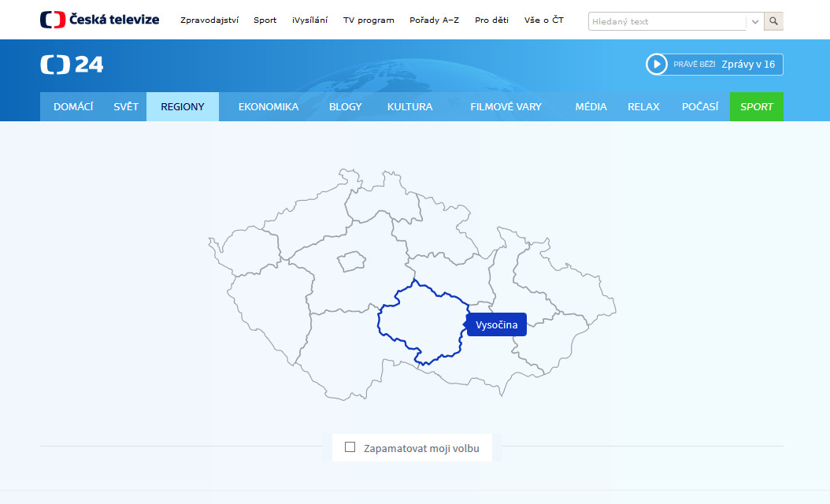Open TV program from the top menu
This screenshot has width=830, height=504.
[x=369, y=20]
